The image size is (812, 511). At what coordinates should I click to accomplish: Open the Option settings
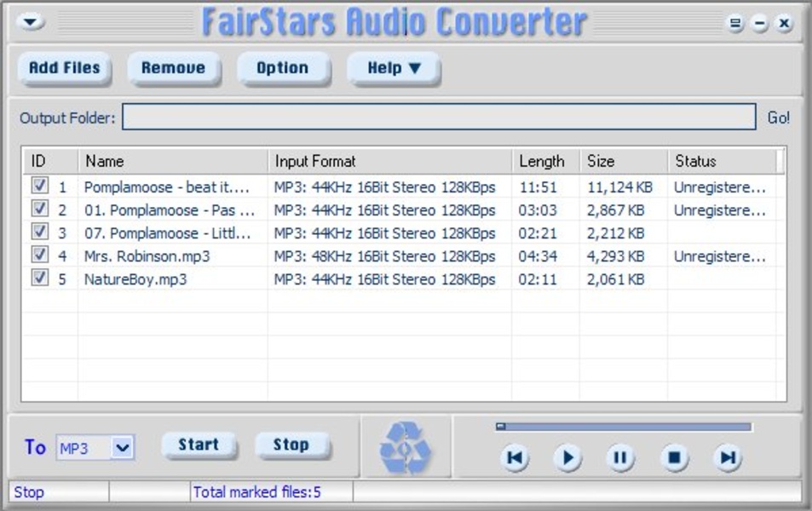coord(283,69)
